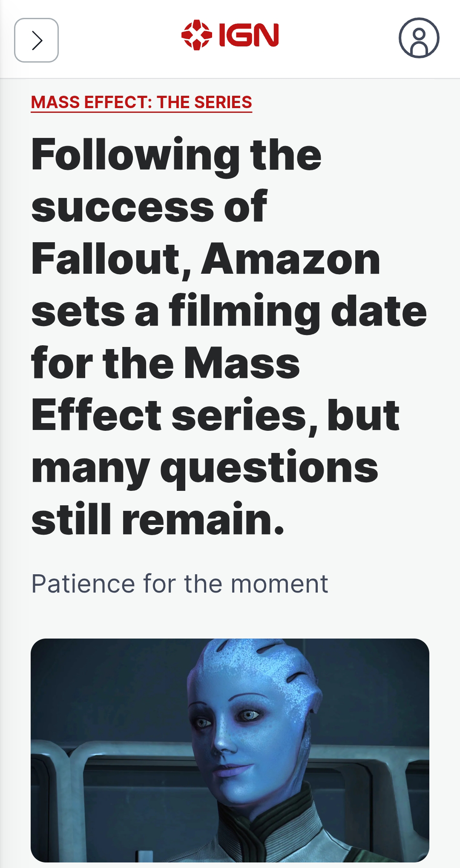Click the word Mass in the headline

point(242,364)
